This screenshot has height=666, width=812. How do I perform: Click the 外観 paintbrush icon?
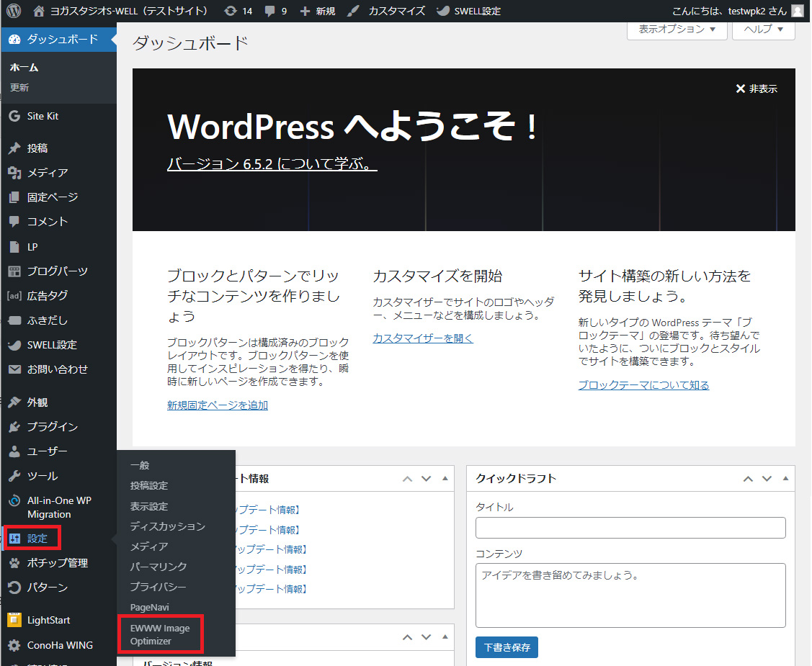click(x=14, y=402)
